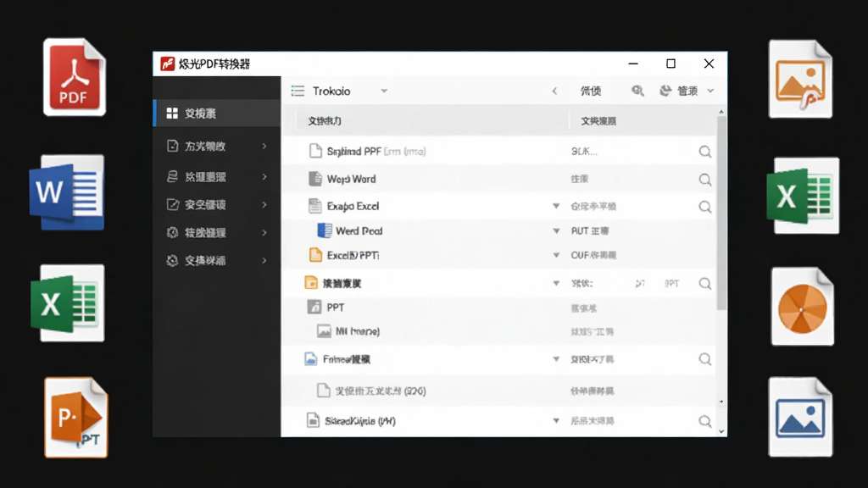The height and width of the screenshot is (488, 868).
Task: Click the orange pie chart file icon
Action: click(x=803, y=307)
